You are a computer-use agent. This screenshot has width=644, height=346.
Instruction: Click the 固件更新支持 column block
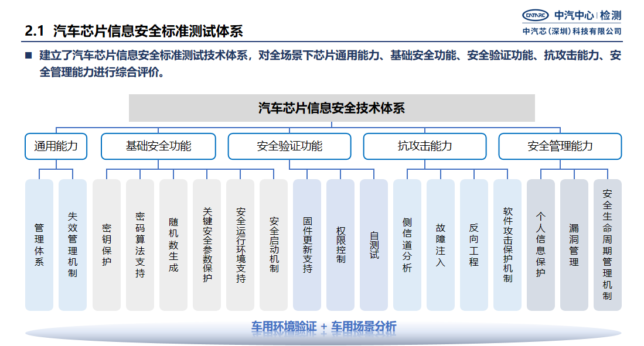pyautogui.click(x=307, y=245)
